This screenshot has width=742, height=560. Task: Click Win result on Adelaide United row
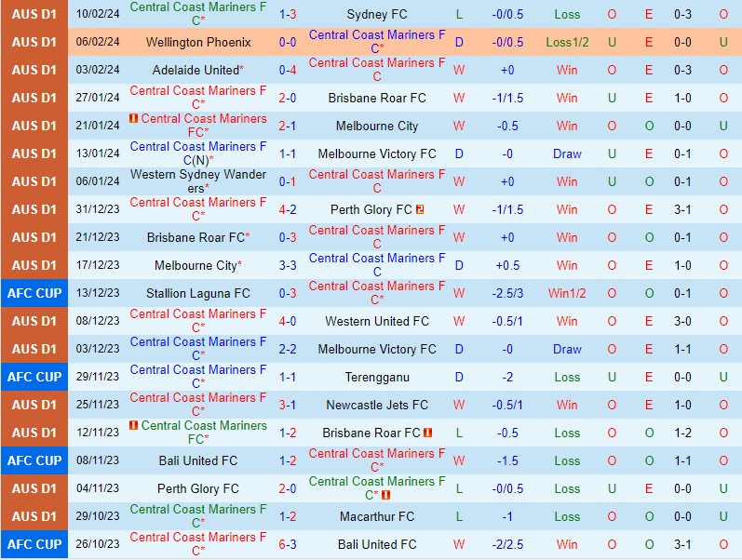(567, 70)
